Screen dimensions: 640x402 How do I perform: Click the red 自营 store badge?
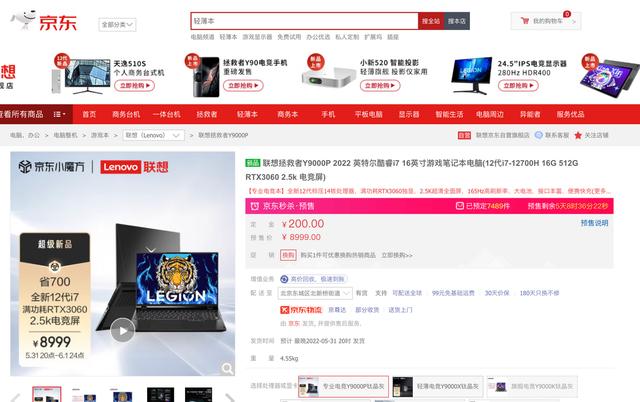click(x=464, y=135)
